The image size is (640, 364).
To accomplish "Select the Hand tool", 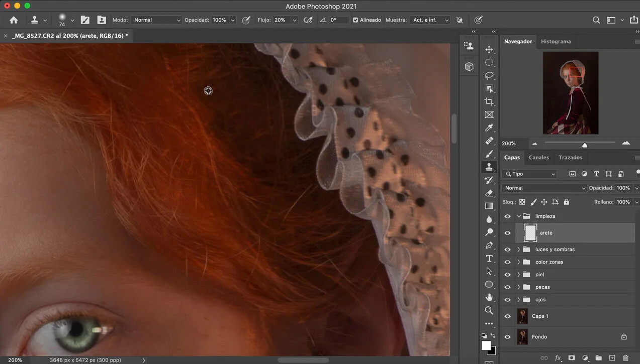I will 489,297.
